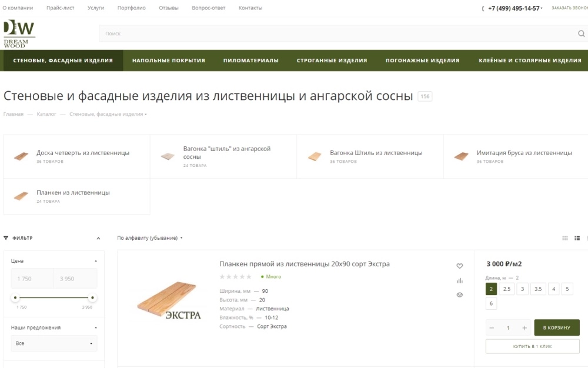Add product to favorites heart icon
Image resolution: width=588 pixels, height=368 pixels.
pos(459,266)
